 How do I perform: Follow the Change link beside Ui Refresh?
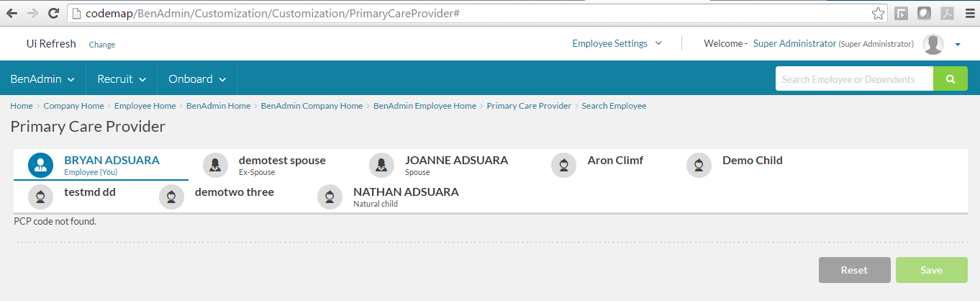[102, 45]
